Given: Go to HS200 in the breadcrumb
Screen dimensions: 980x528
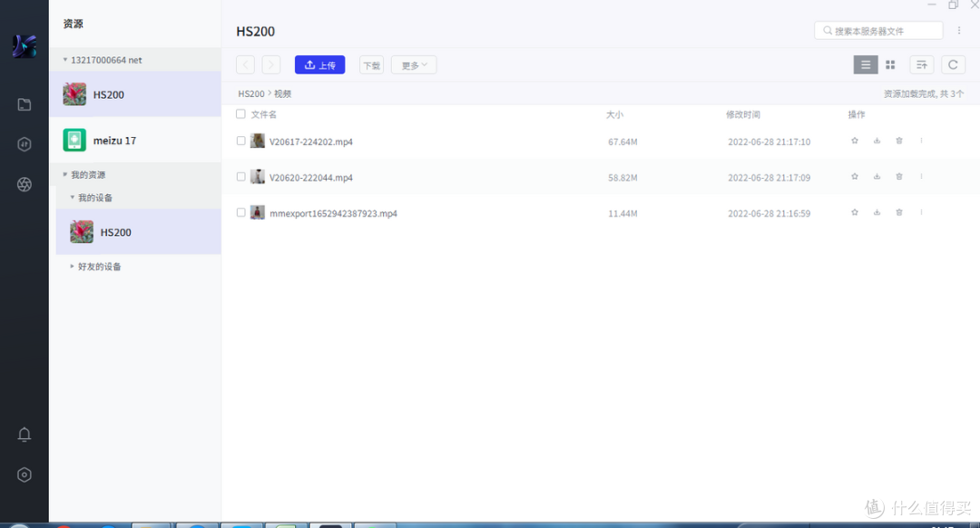Looking at the screenshot, I should pos(251,93).
